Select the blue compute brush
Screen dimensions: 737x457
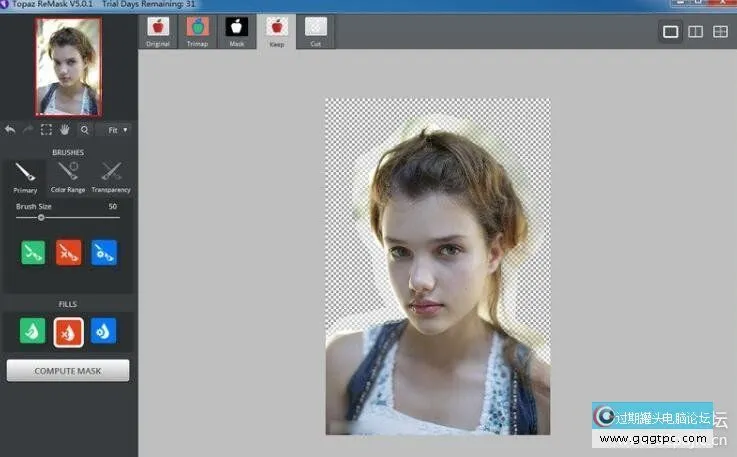pos(104,252)
